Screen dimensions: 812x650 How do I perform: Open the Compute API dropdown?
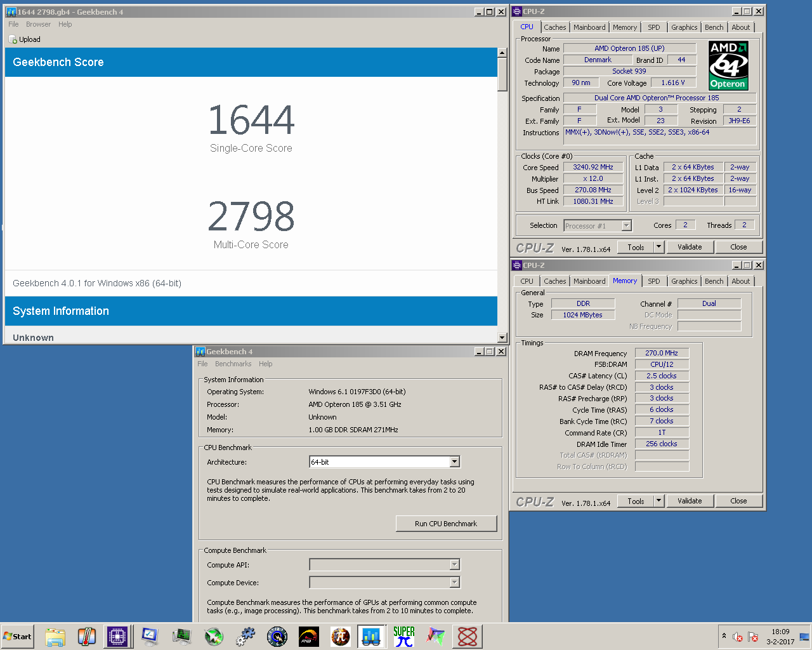454,565
